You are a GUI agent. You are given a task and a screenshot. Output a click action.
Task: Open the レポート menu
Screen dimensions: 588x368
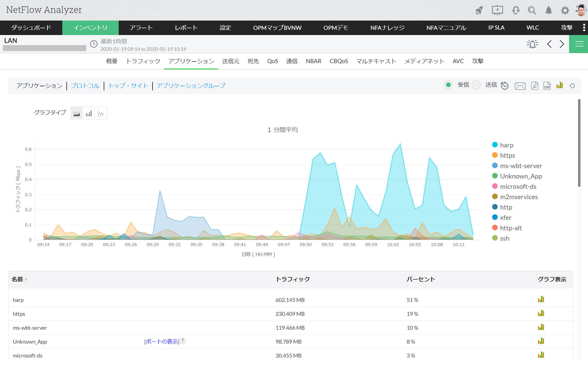(186, 28)
